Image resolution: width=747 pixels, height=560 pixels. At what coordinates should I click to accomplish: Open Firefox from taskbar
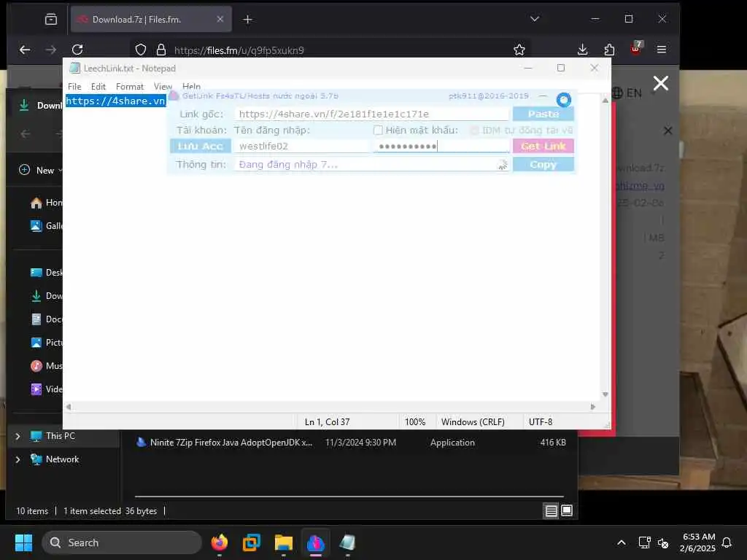point(220,542)
